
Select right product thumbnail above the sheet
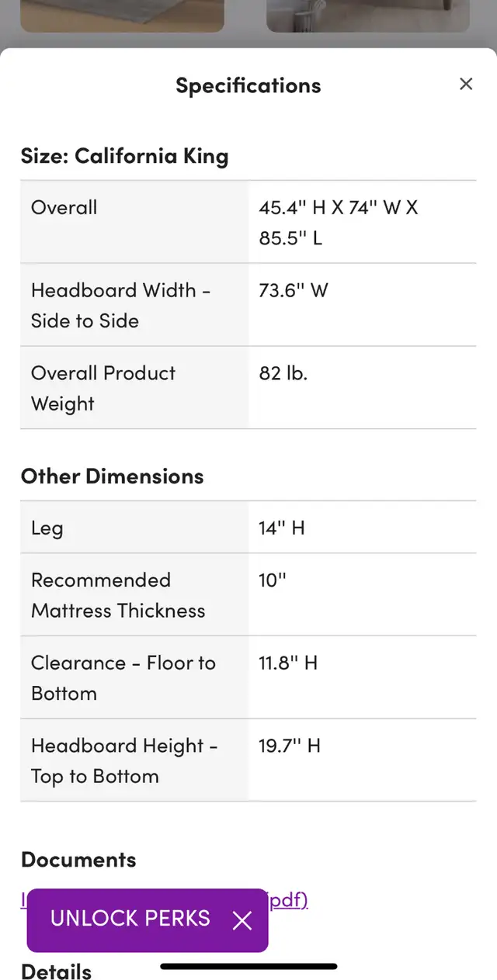[x=368, y=16]
